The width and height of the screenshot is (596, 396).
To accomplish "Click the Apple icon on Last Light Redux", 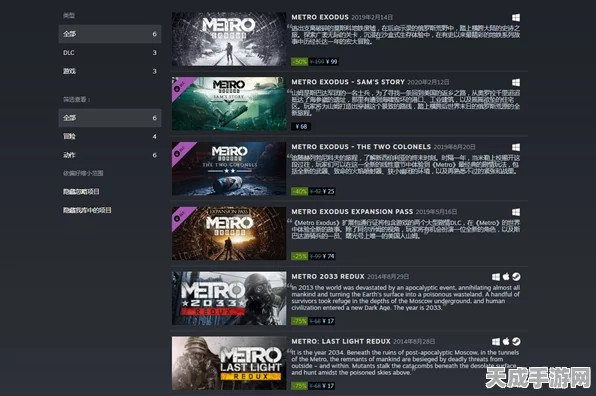I will 506,342.
